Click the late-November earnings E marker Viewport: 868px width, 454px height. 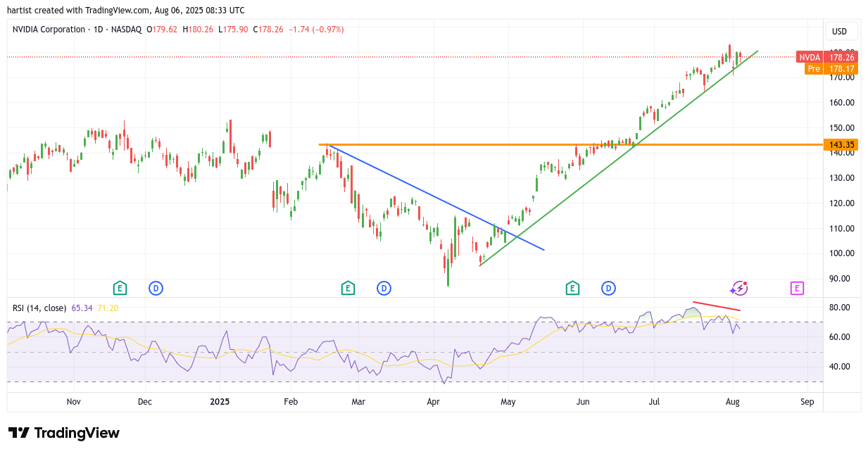coord(120,288)
